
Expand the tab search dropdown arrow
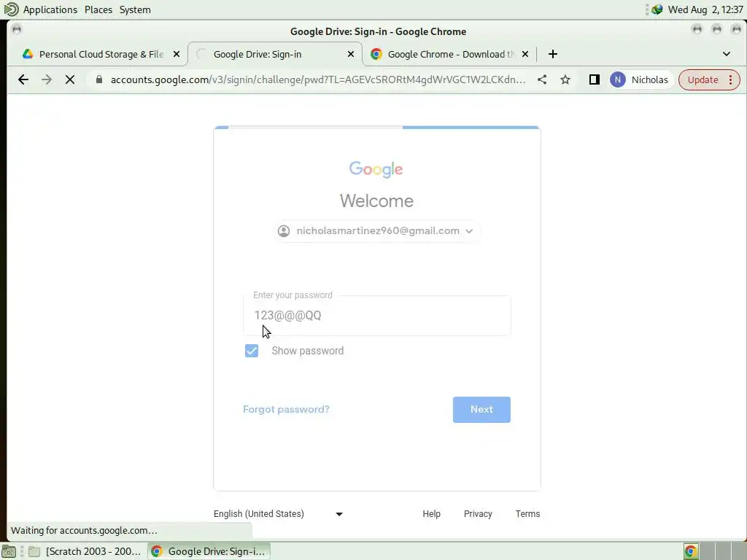(726, 54)
